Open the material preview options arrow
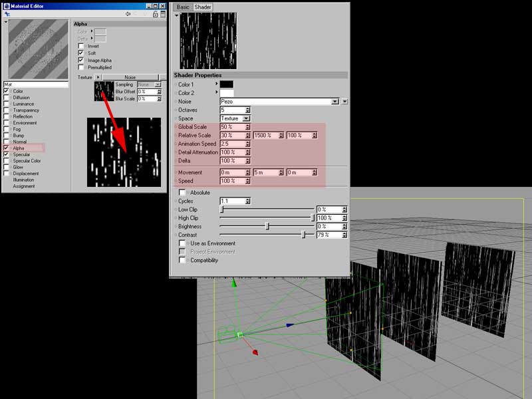 pyautogui.click(x=6, y=22)
